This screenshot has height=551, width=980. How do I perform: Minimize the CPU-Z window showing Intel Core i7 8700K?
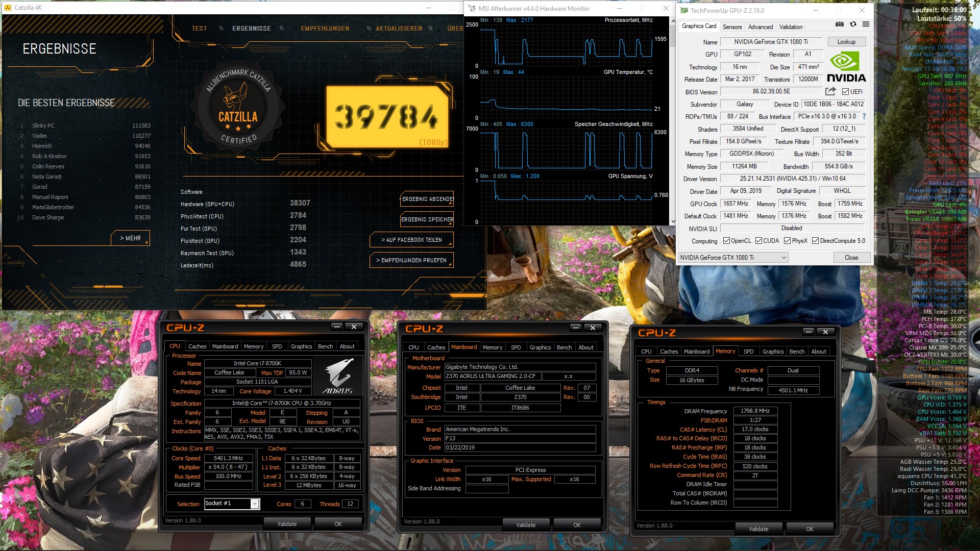coord(336,327)
